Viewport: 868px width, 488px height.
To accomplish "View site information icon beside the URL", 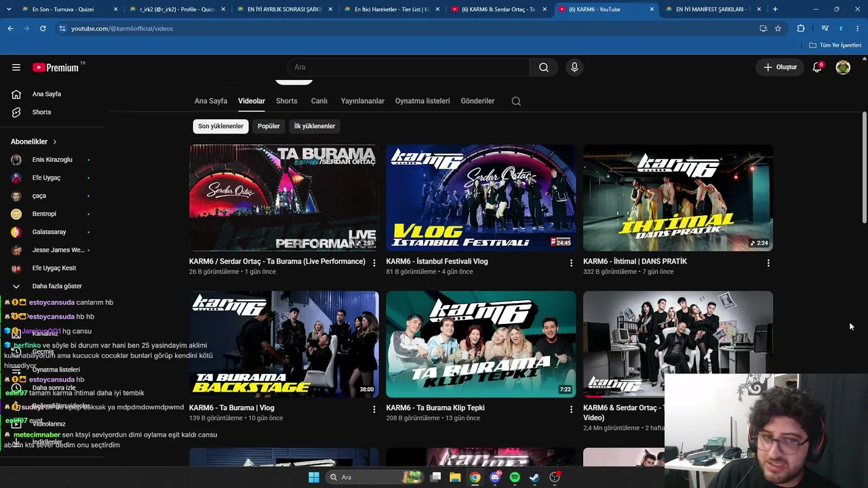I will tap(62, 28).
